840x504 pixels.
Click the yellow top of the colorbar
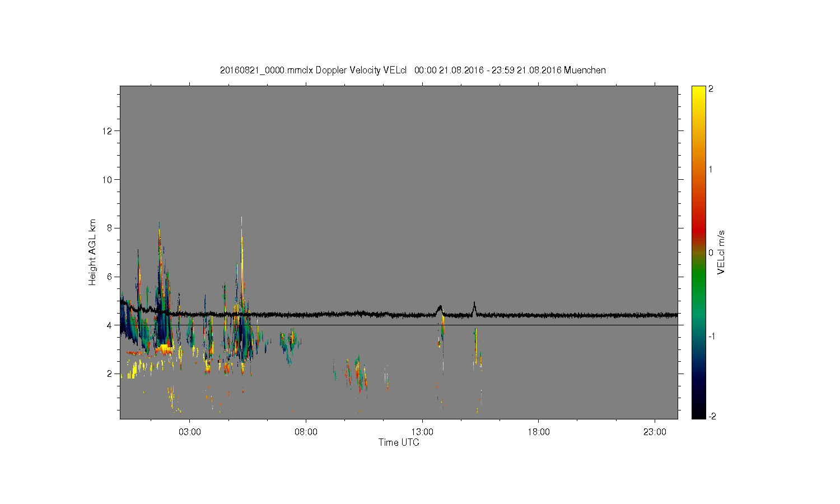tap(698, 91)
